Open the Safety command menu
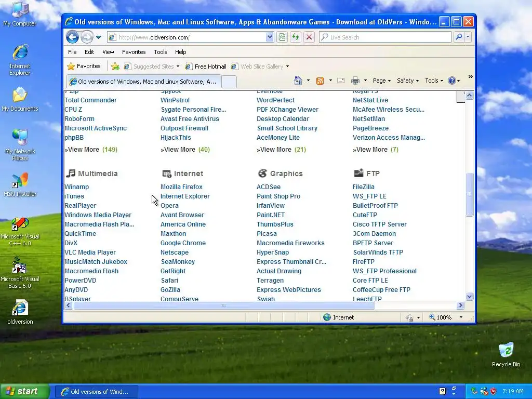Viewport: 532px width, 399px height. tap(408, 81)
